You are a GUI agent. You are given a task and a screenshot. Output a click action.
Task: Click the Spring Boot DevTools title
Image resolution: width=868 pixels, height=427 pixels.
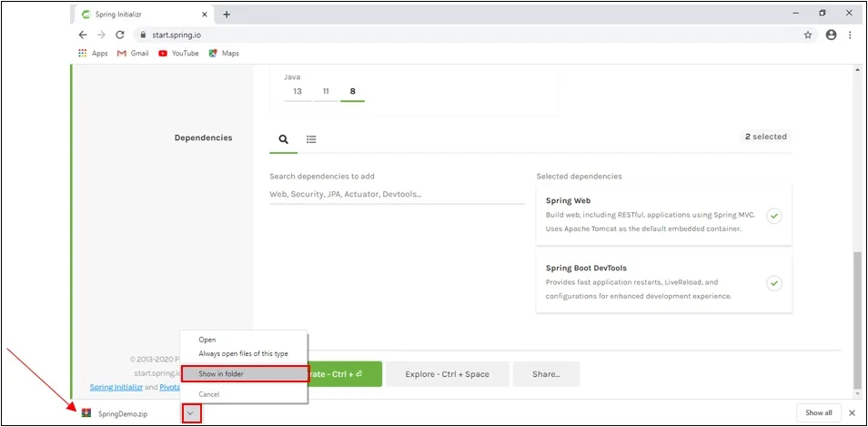[586, 268]
